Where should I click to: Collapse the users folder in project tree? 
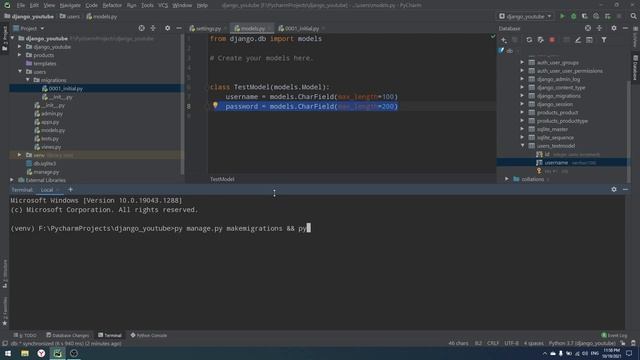tap(20, 71)
